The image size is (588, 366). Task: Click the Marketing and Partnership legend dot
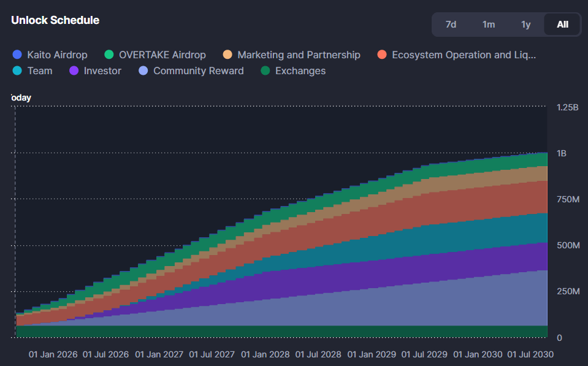click(x=227, y=55)
